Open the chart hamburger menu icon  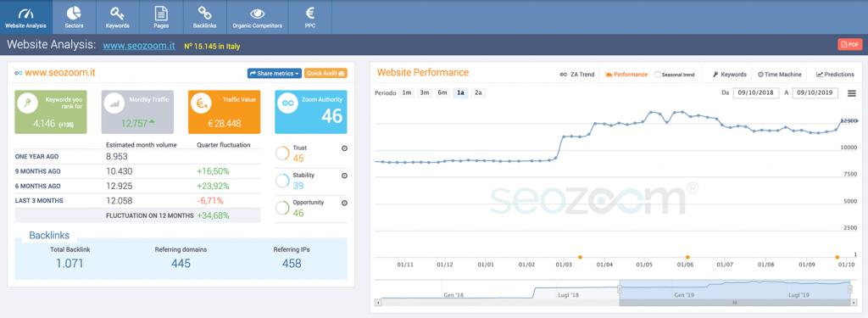pos(851,93)
